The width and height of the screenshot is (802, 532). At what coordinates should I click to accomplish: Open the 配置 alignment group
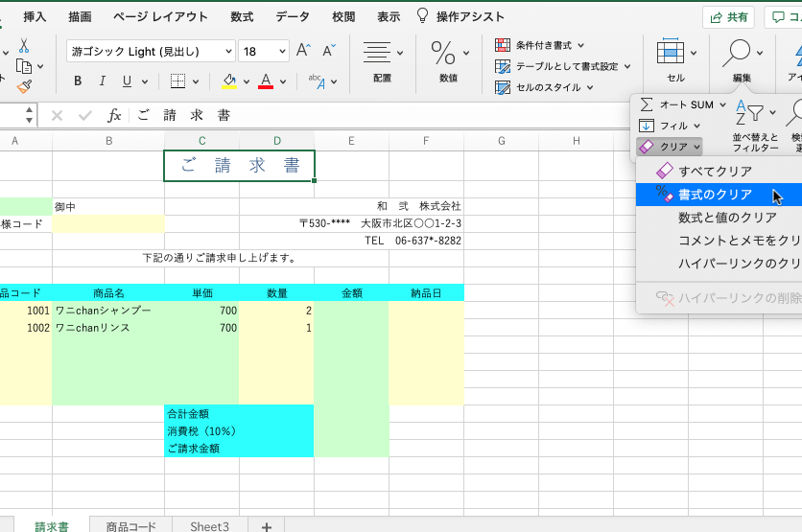(x=382, y=61)
